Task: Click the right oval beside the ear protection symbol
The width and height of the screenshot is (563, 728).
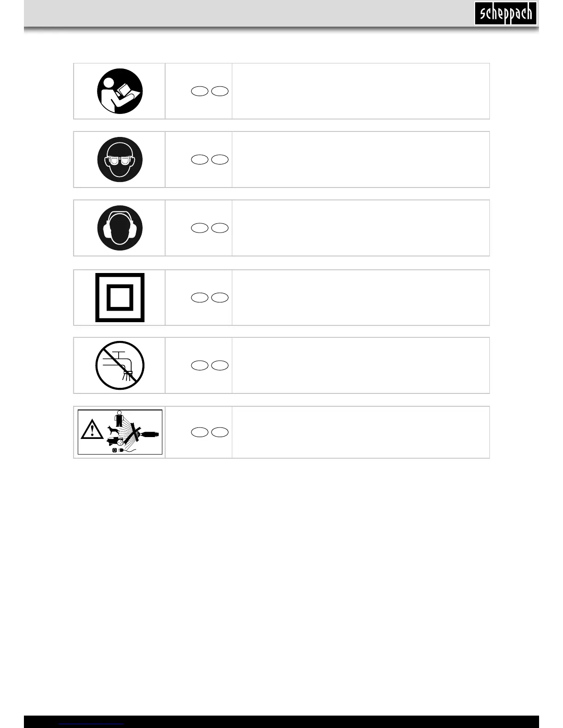Action: [x=220, y=228]
